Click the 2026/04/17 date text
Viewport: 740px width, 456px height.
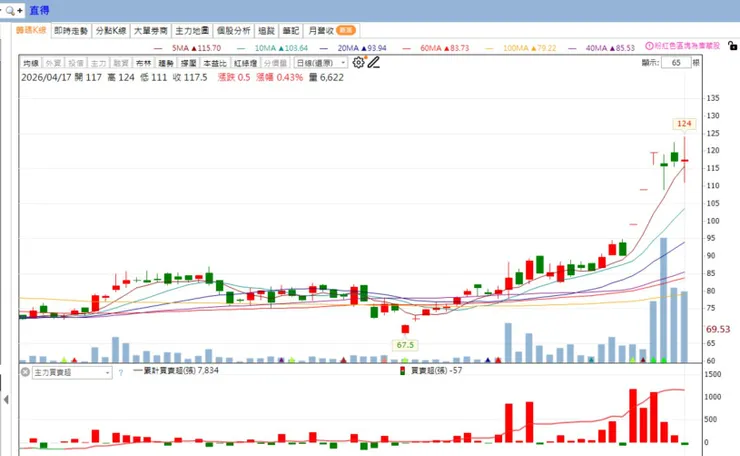(x=46, y=77)
